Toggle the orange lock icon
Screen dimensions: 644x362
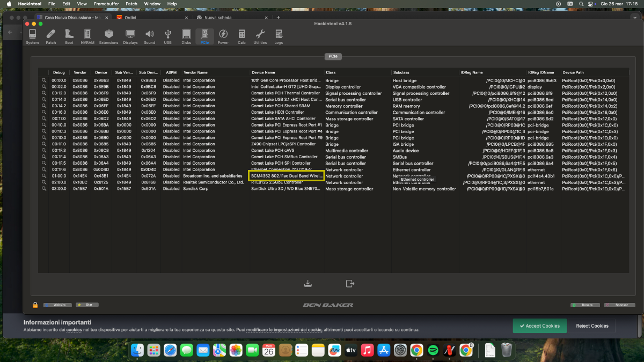[x=35, y=305]
